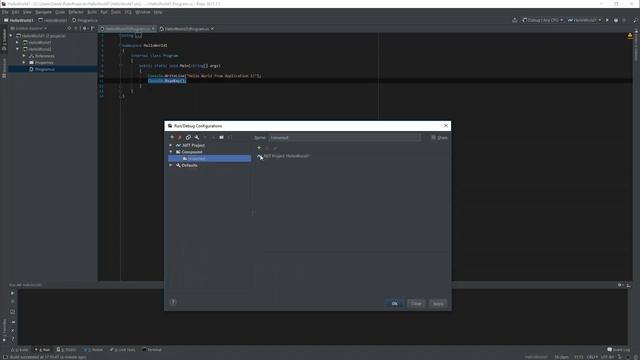Select the Unnamed compound configuration
640x360 pixels.
[x=209, y=158]
